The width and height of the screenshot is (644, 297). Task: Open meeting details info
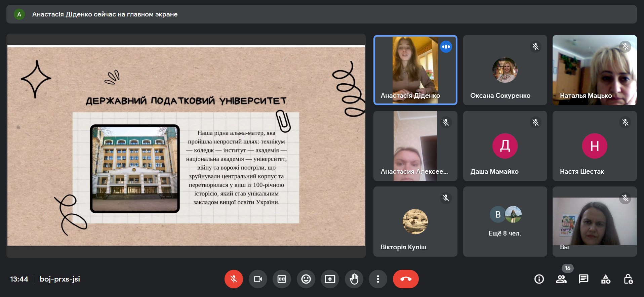[539, 279]
